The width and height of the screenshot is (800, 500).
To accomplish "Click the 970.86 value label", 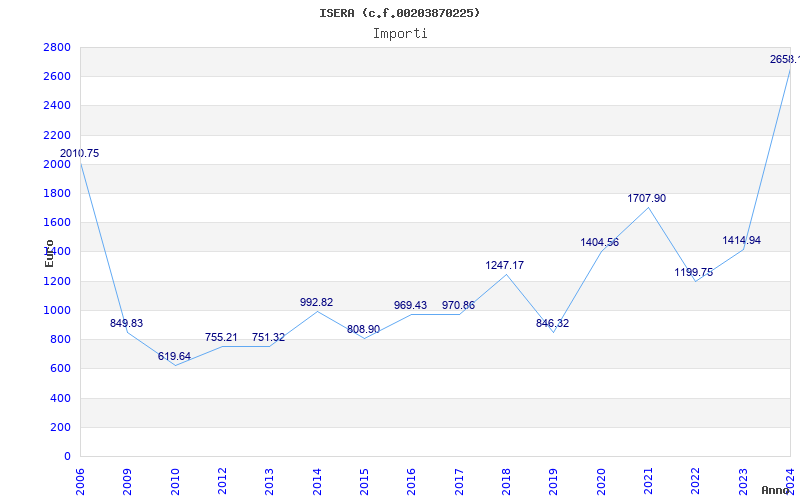I will [x=458, y=305].
